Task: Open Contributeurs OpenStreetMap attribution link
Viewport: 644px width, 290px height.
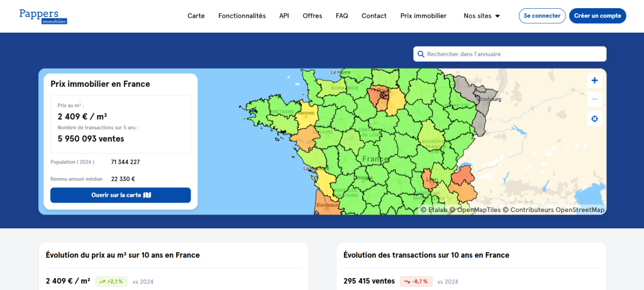Action: click(x=553, y=210)
